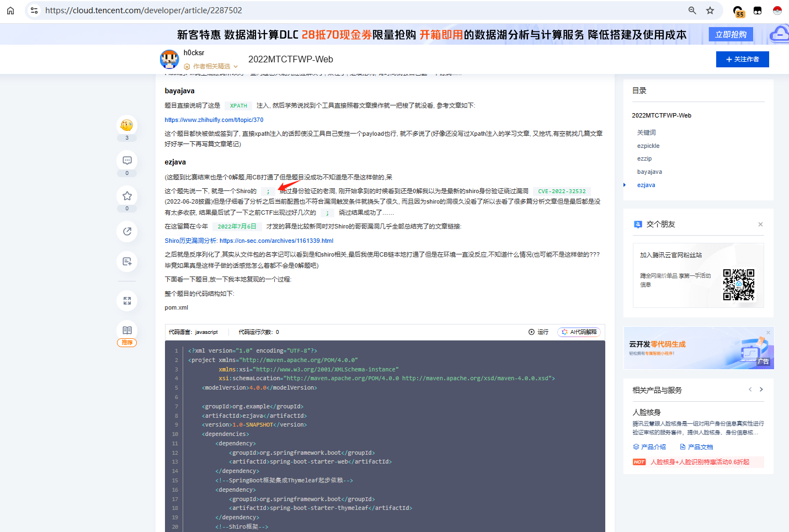This screenshot has width=789, height=532.
Task: Select the bayajava heading
Action: [179, 91]
